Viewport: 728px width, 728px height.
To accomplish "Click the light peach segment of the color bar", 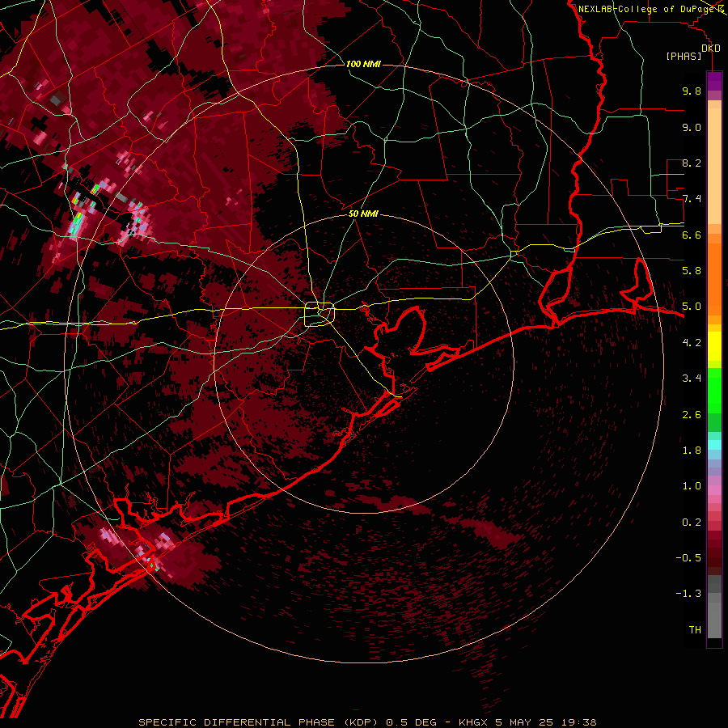I will 714,166.
